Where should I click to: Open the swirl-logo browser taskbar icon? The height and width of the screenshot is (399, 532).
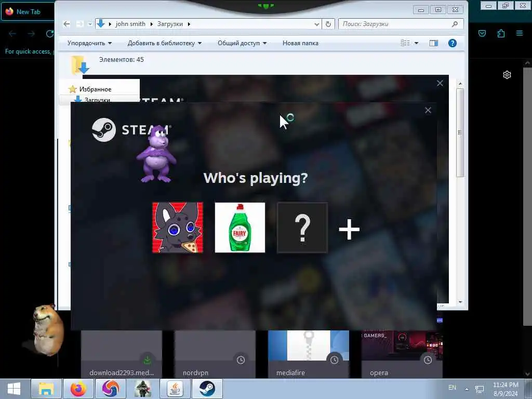click(111, 389)
